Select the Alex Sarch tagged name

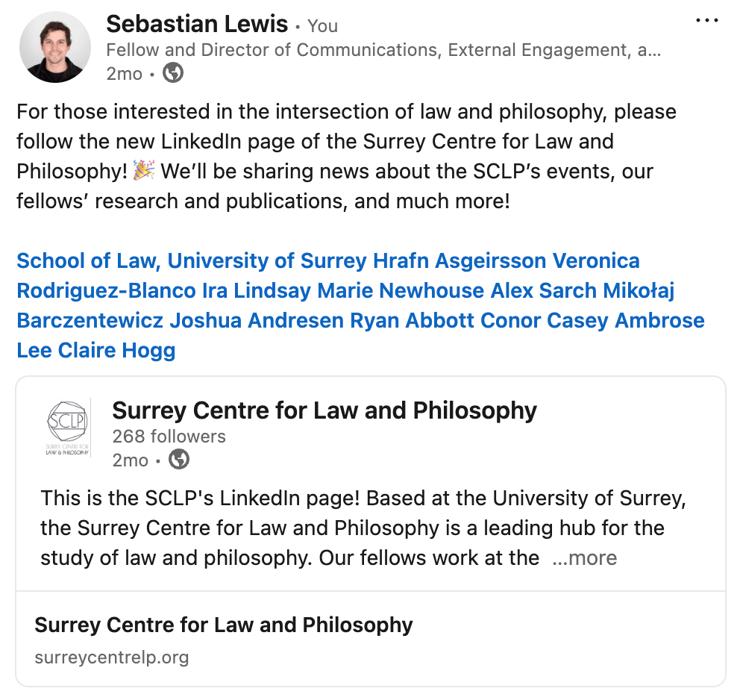point(544,290)
